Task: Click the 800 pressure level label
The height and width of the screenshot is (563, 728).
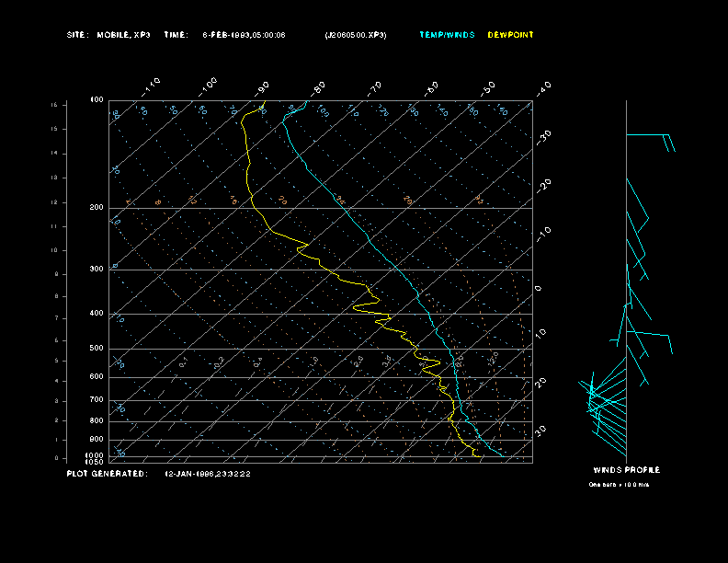Action: [x=97, y=420]
